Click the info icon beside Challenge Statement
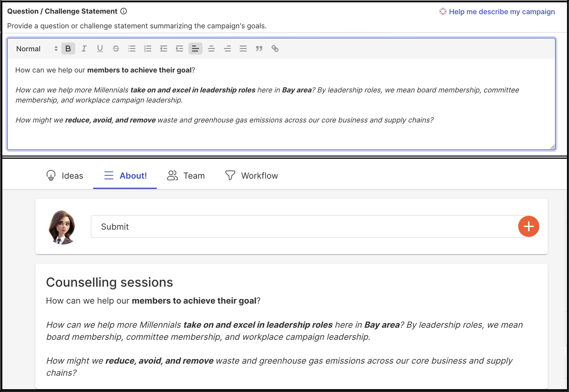 pos(124,11)
